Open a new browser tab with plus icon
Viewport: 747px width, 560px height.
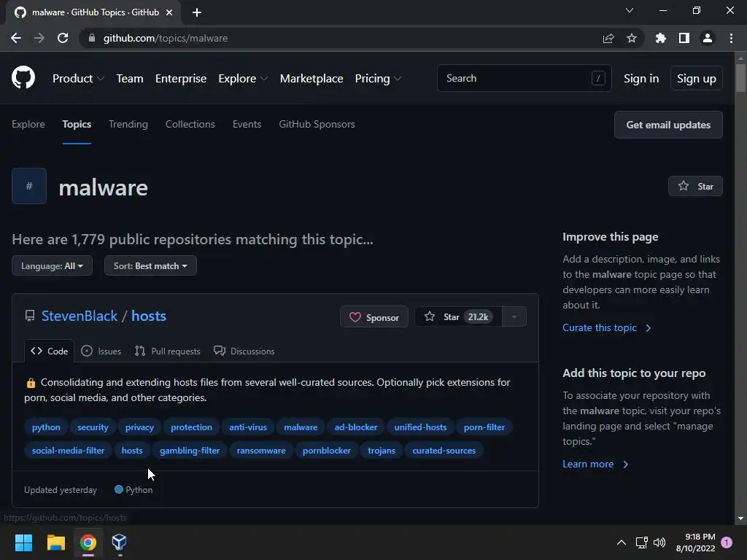(x=197, y=12)
